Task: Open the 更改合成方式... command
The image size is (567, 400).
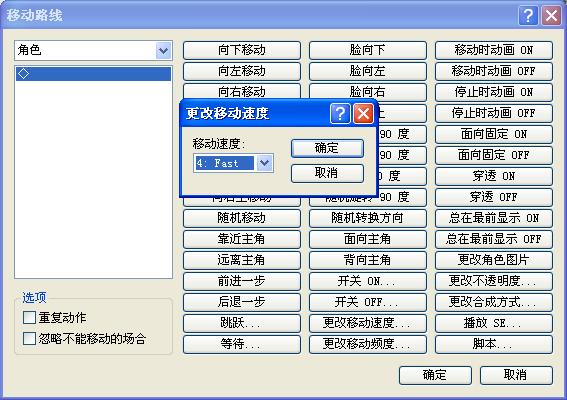Action: tap(494, 302)
